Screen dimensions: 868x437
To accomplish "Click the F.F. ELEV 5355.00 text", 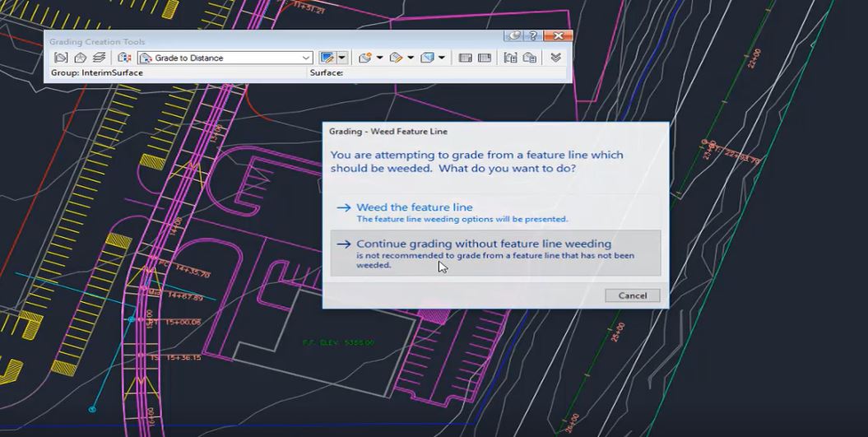I will 338,343.
